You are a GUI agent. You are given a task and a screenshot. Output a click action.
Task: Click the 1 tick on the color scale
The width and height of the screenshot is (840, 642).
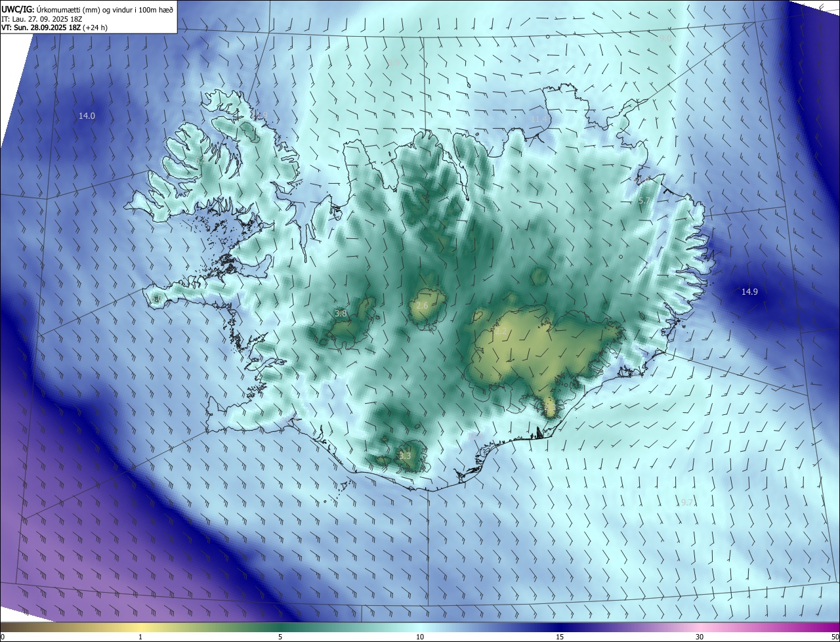pos(140,637)
